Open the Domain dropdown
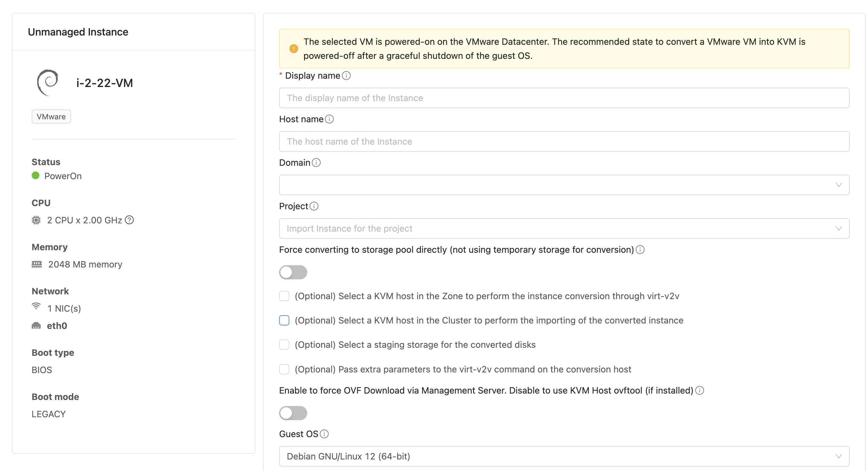The image size is (868, 471). [564, 185]
